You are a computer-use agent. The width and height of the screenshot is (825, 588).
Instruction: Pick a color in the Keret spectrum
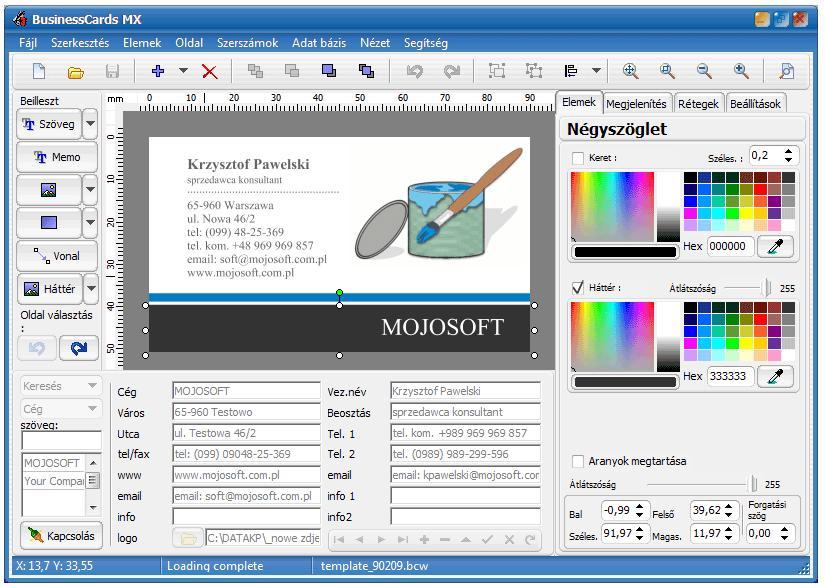(x=612, y=207)
